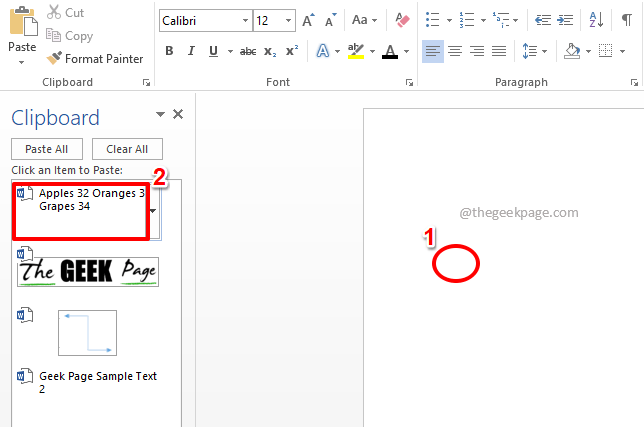This screenshot has height=427, width=644.
Task: Sort text with the A-Z icon
Action: click(597, 20)
